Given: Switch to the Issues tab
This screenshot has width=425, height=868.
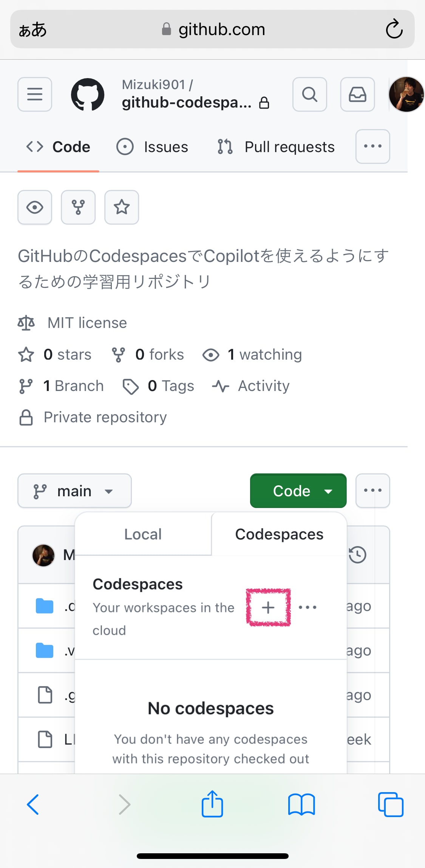Looking at the screenshot, I should tap(152, 147).
